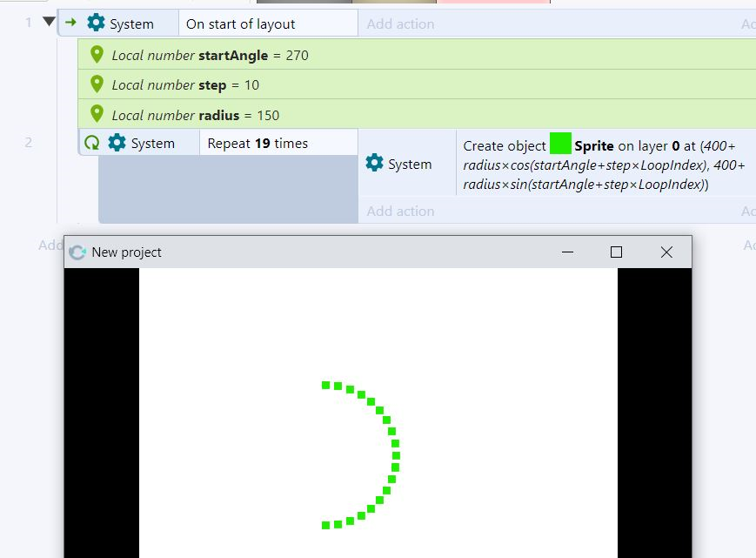Select the Create object Sprite action text

pos(600,165)
